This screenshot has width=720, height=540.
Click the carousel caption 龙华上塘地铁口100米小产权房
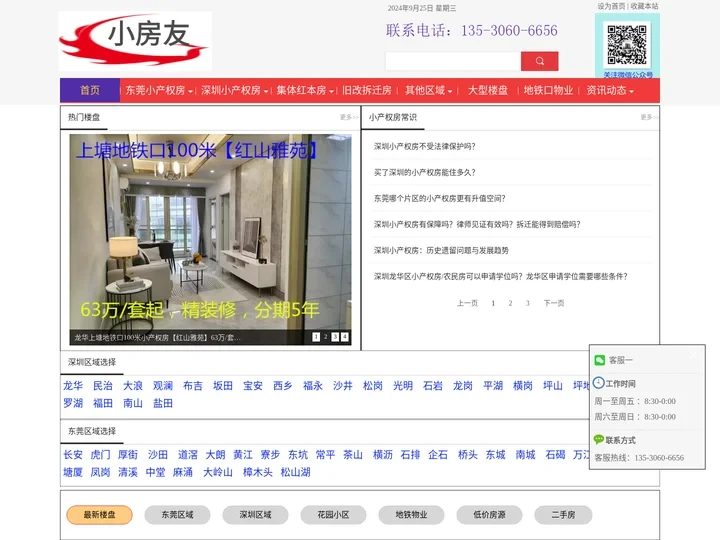(158, 338)
